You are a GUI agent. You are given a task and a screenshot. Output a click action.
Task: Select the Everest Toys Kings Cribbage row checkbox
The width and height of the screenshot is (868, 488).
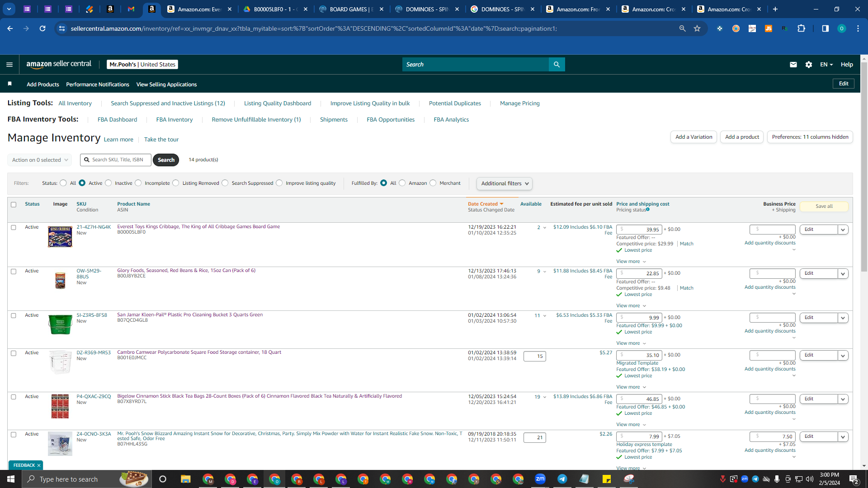[14, 227]
